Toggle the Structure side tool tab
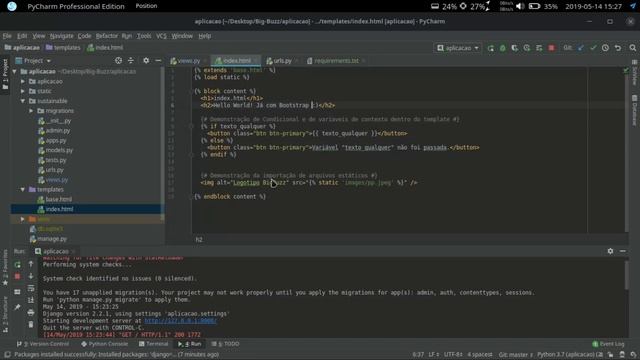This screenshot has height=360, width=640. (x=5, y=313)
